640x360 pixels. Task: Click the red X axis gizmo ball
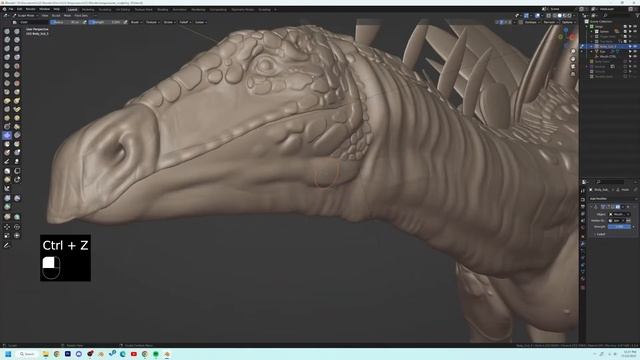coord(572,37)
